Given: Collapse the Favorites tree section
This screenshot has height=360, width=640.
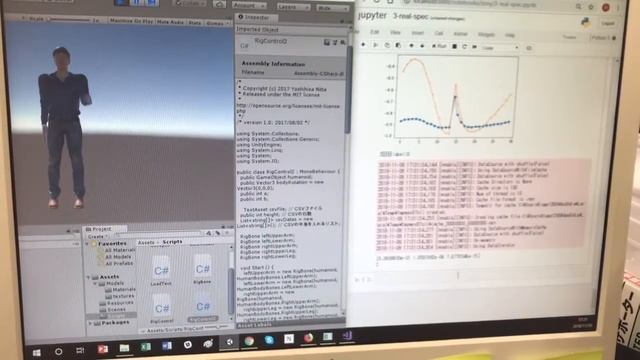Looking at the screenshot, I should pyautogui.click(x=87, y=244).
